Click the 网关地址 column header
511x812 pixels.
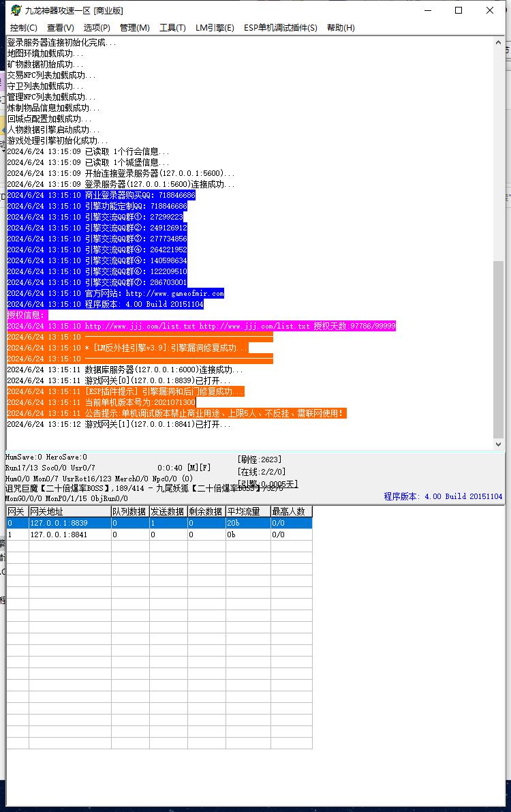tap(70, 511)
